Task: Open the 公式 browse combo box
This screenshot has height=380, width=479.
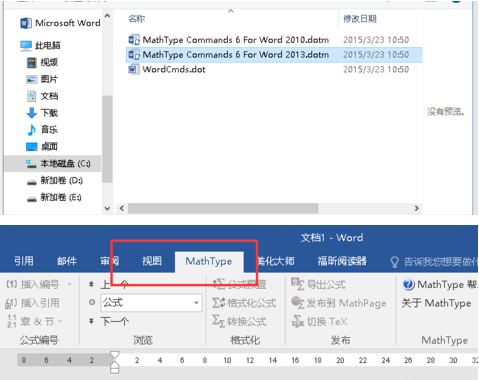Action: point(151,303)
